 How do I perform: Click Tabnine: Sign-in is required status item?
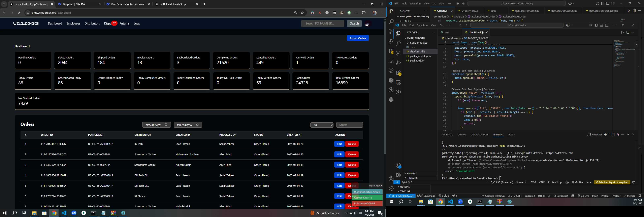coord(612,182)
